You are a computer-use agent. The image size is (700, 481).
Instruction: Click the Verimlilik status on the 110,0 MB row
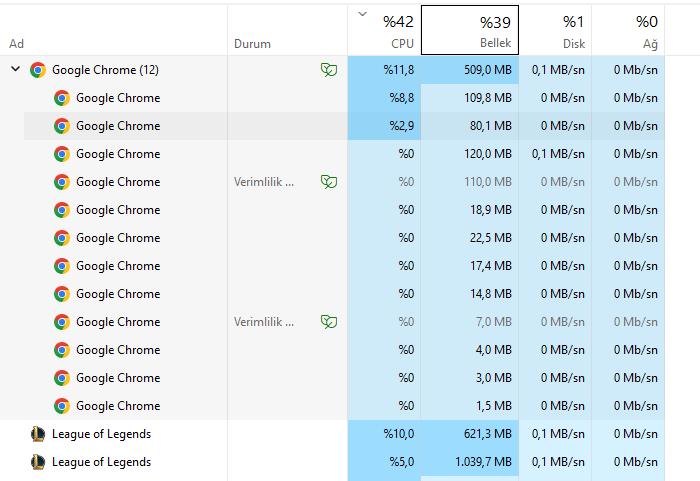[264, 182]
